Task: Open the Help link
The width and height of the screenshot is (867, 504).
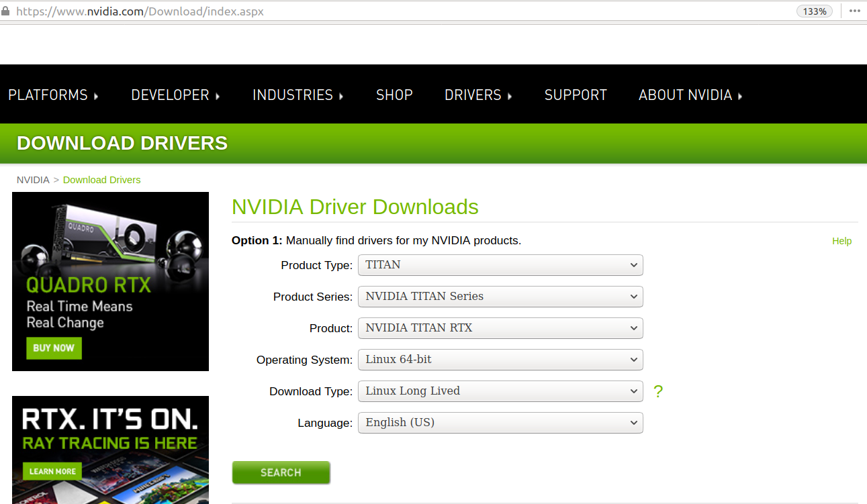Action: coord(841,241)
